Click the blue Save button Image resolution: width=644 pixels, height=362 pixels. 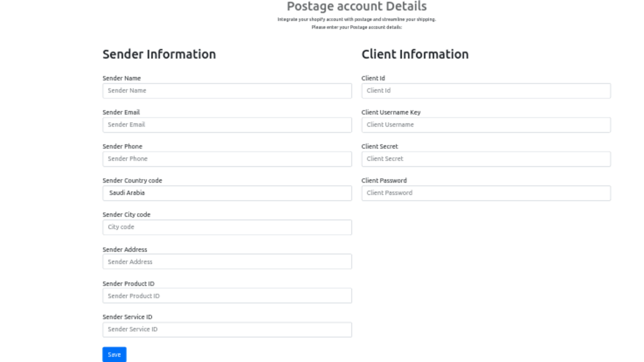coord(114,354)
